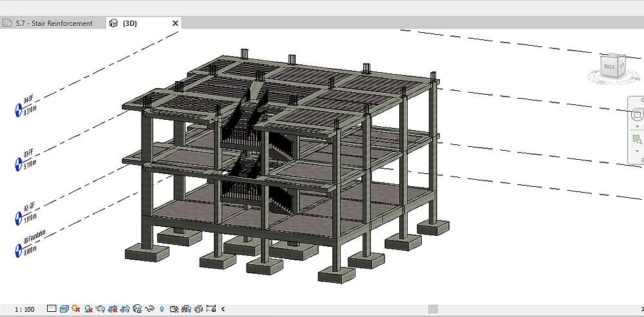
Task: Toggle the Sun Path setting
Action: pos(76,309)
